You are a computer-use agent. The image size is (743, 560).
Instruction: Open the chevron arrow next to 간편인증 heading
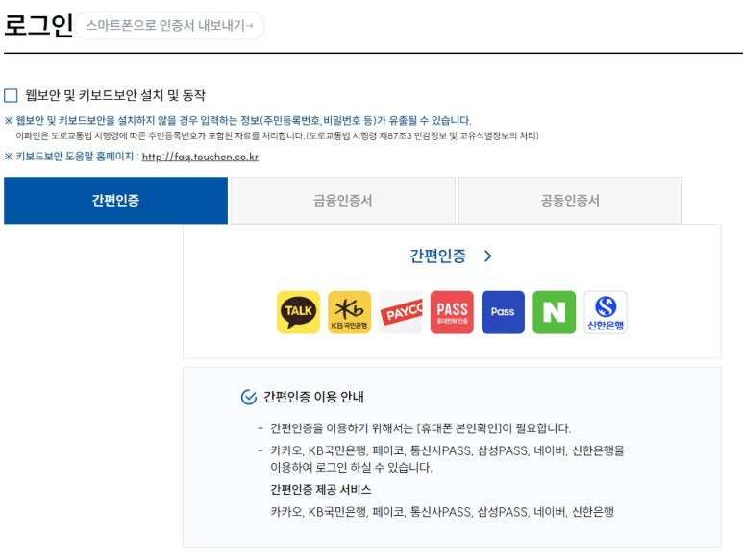click(487, 256)
